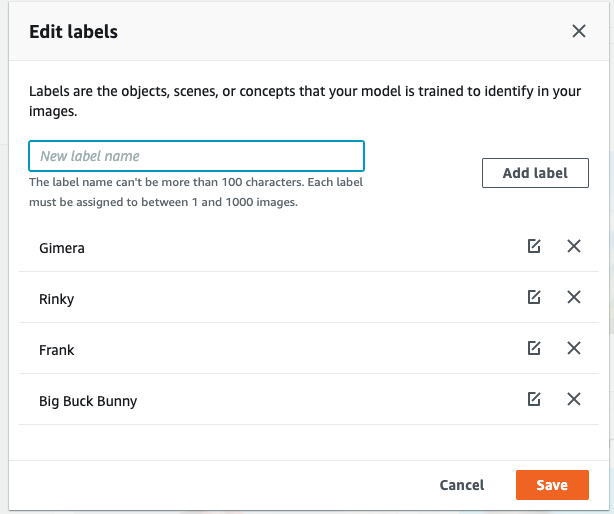Select the Big Buck Bunny name text
Screen dimensions: 614x514
point(88,401)
